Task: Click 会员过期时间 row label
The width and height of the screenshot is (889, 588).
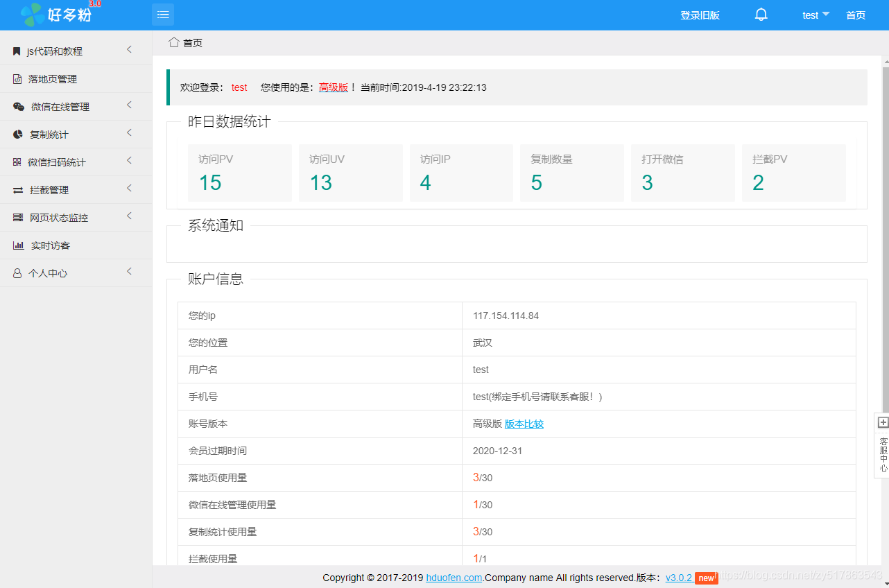Action: (218, 451)
